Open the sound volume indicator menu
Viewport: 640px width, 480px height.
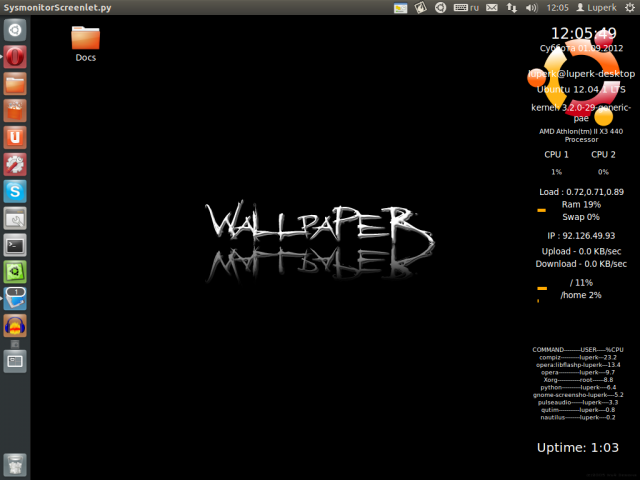click(529, 8)
